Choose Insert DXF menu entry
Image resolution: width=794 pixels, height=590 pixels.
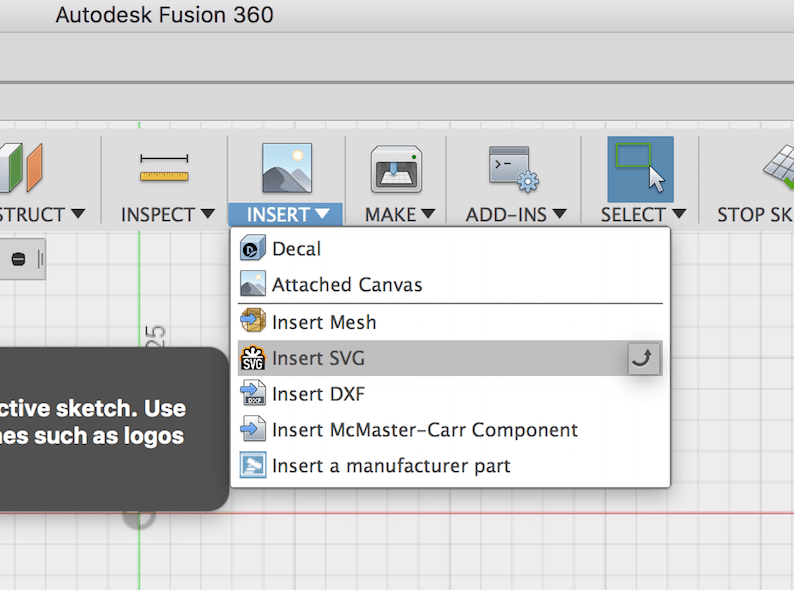450,394
